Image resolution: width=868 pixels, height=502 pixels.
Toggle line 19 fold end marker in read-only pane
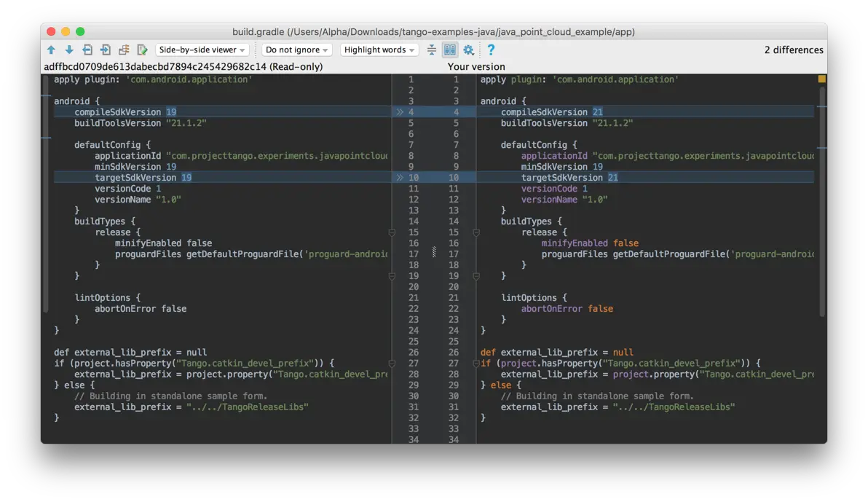392,276
